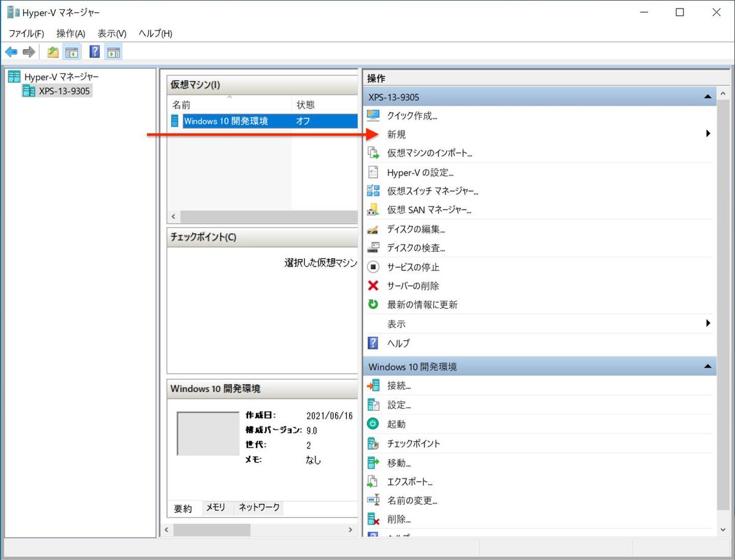Click サービスの停止 action link
Screen dimensions: 735x560
[x=413, y=267]
